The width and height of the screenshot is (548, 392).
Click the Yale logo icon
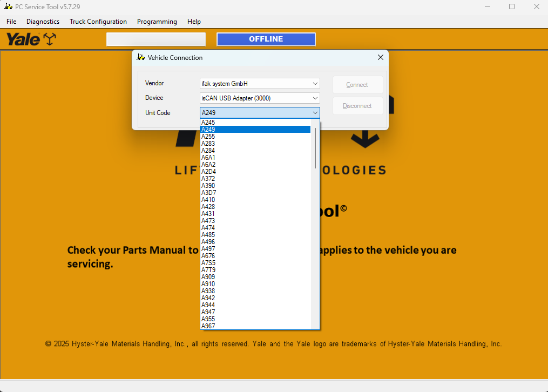(24, 38)
